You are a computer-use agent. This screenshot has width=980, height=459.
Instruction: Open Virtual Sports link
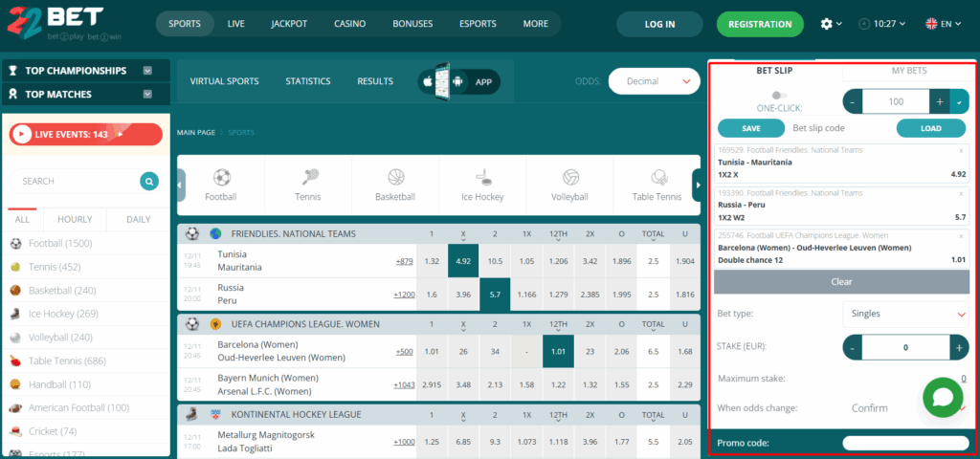tap(224, 81)
